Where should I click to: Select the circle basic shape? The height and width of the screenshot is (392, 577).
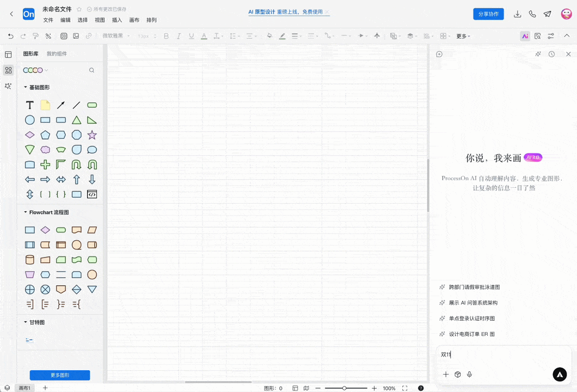30,120
